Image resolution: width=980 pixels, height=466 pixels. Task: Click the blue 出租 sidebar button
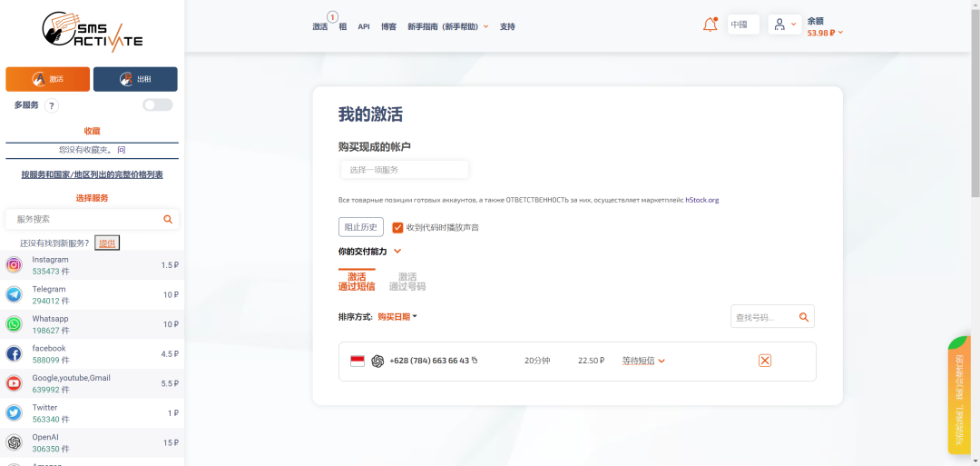pyautogui.click(x=135, y=79)
